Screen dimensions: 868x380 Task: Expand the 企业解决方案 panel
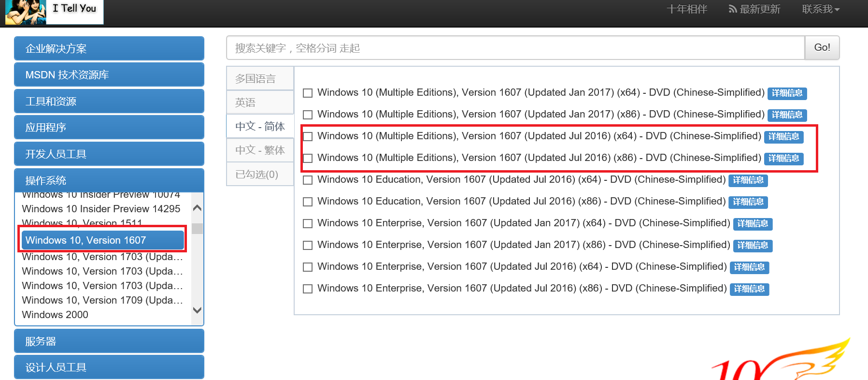tap(109, 48)
